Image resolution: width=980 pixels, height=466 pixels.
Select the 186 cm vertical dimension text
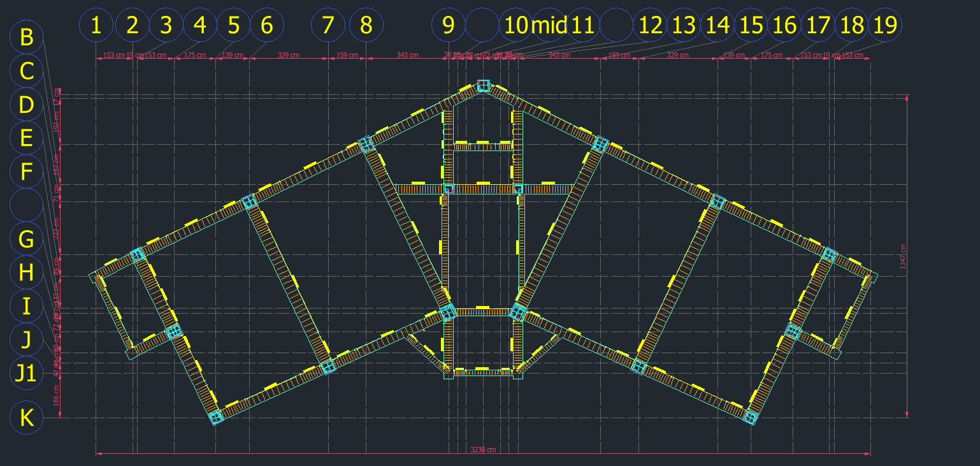tap(56, 397)
